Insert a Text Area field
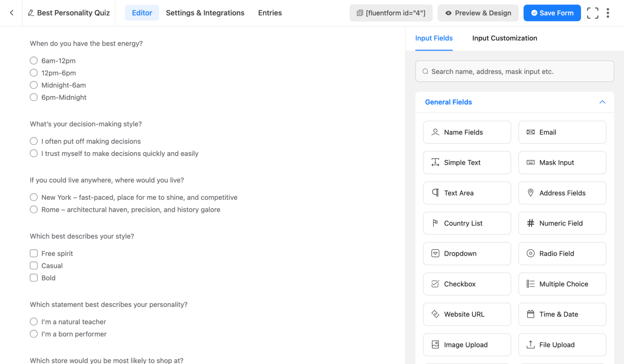 click(467, 193)
